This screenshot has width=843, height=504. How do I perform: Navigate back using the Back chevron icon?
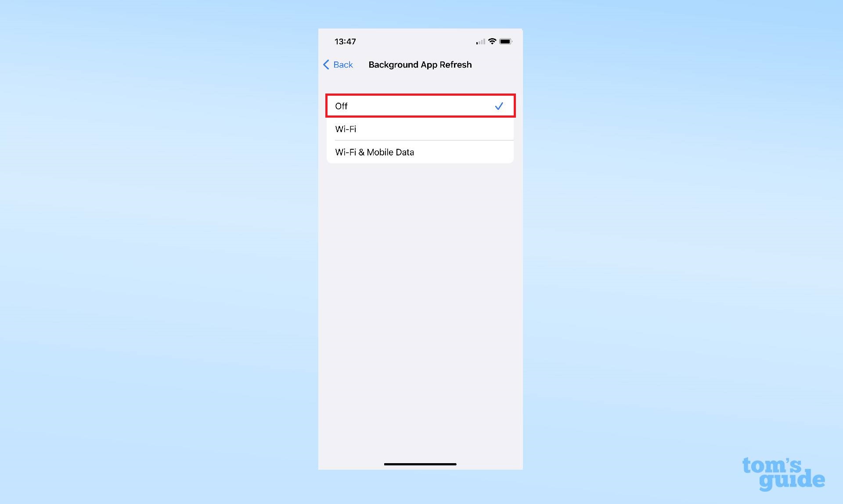click(x=326, y=65)
